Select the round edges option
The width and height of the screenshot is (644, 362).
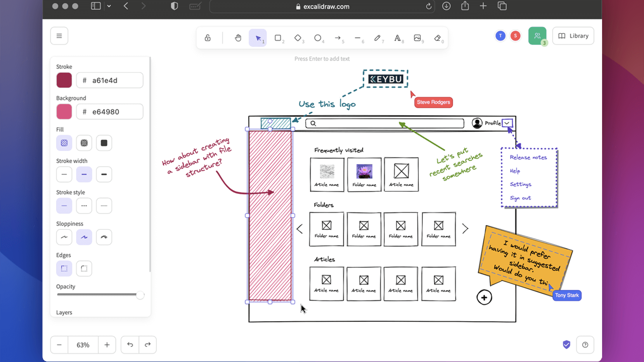click(x=84, y=268)
